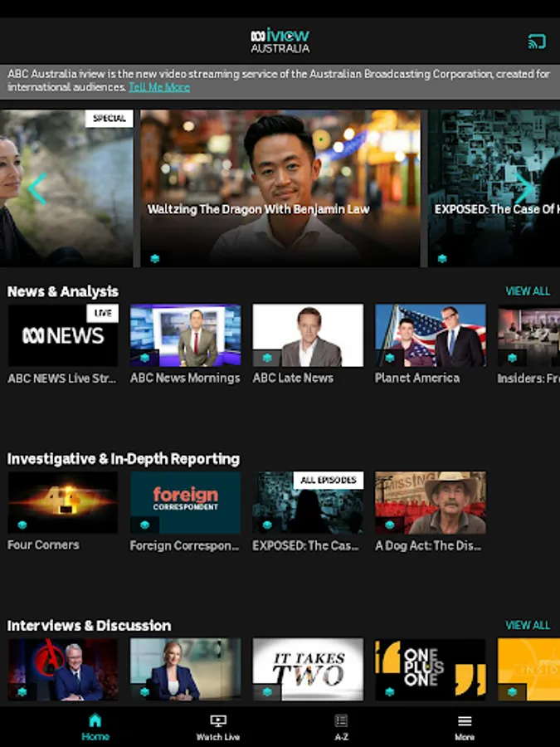
Task: Tap the ALL EPISODES badge
Action: click(x=329, y=481)
